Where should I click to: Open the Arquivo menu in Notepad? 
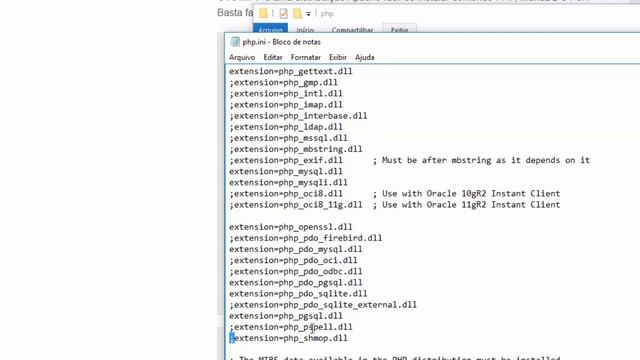click(242, 58)
